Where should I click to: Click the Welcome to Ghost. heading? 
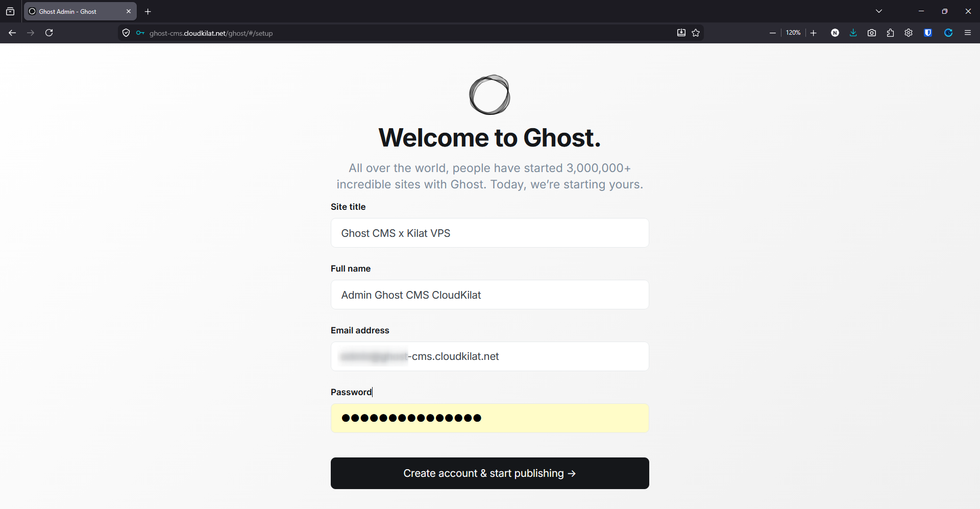point(490,138)
